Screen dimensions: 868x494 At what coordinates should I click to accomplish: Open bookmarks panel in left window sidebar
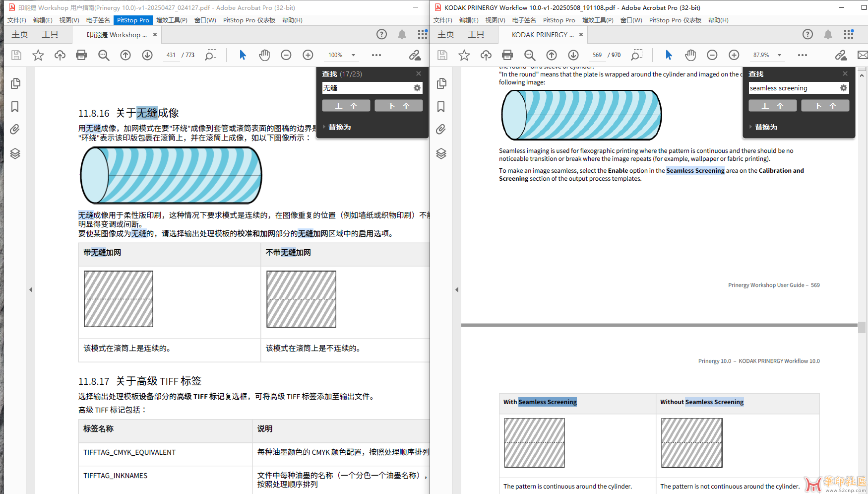point(15,107)
